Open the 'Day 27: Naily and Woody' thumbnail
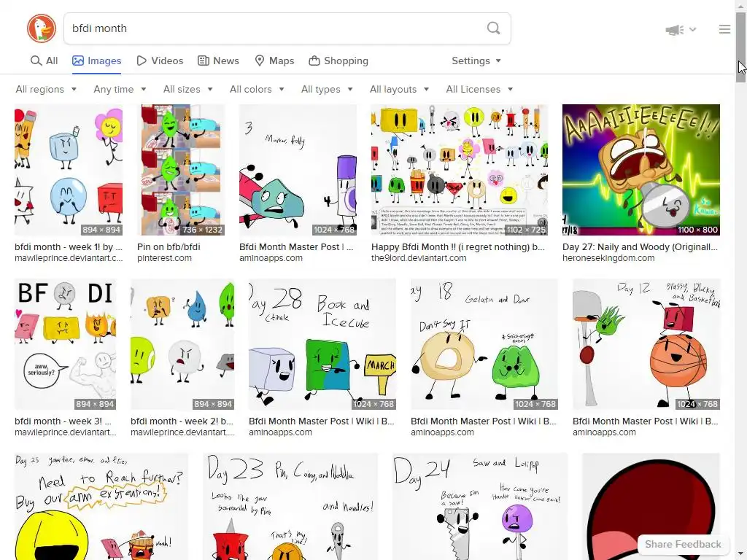The height and width of the screenshot is (560, 747). coord(640,170)
